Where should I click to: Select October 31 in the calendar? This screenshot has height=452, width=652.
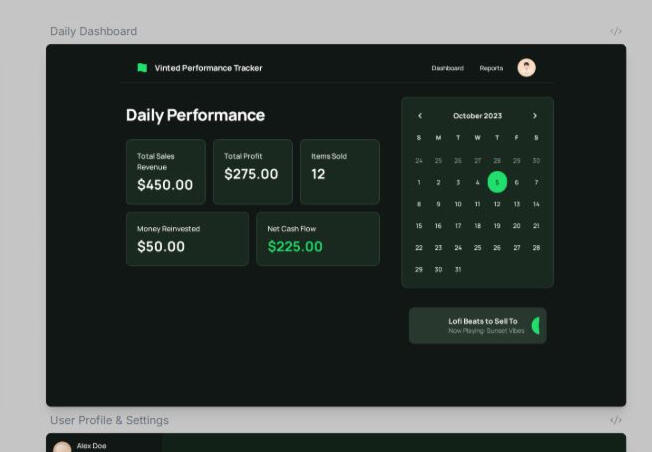[x=458, y=269]
